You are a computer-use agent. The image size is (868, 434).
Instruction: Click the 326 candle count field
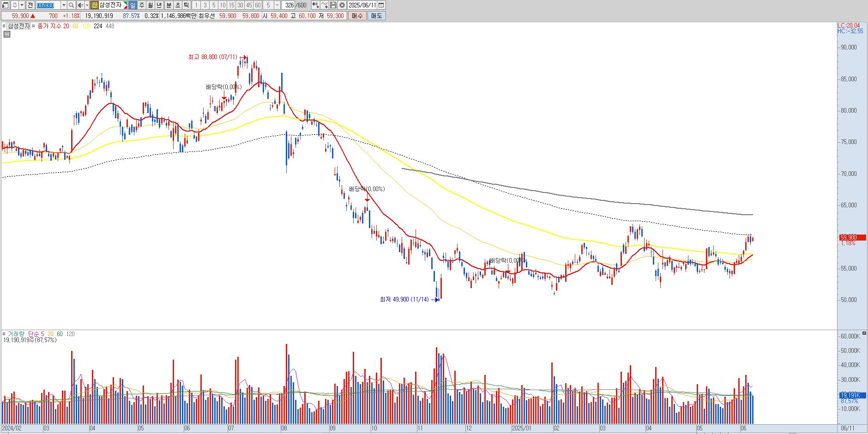pyautogui.click(x=289, y=5)
